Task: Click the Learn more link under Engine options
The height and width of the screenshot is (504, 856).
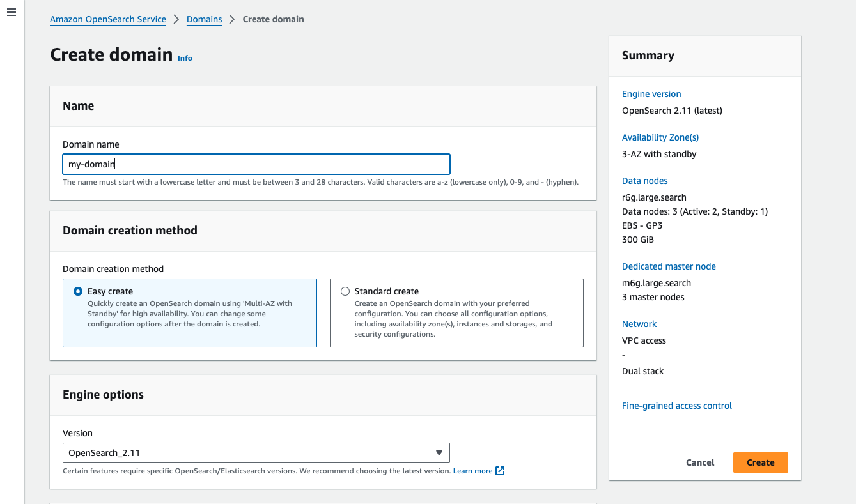Action: (472, 470)
